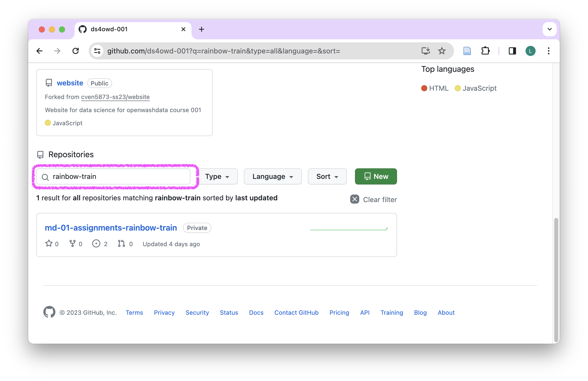Viewport: 588px width, 381px height.
Task: Open md-01-assignments-rainbow-train repository
Action: click(x=111, y=228)
